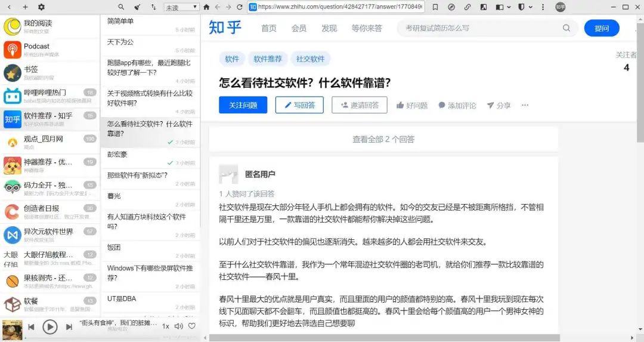Change sort order with the arrows icon
644x342 pixels.
[x=154, y=7]
